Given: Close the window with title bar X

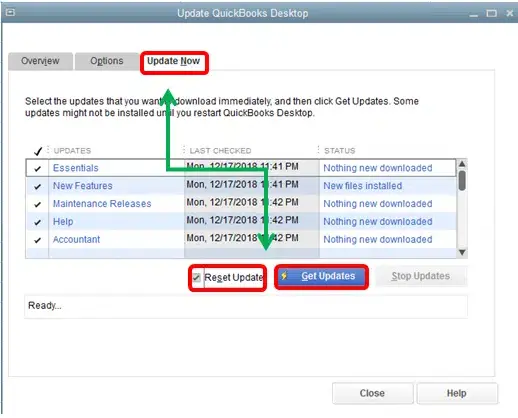Looking at the screenshot, I should 510,13.
